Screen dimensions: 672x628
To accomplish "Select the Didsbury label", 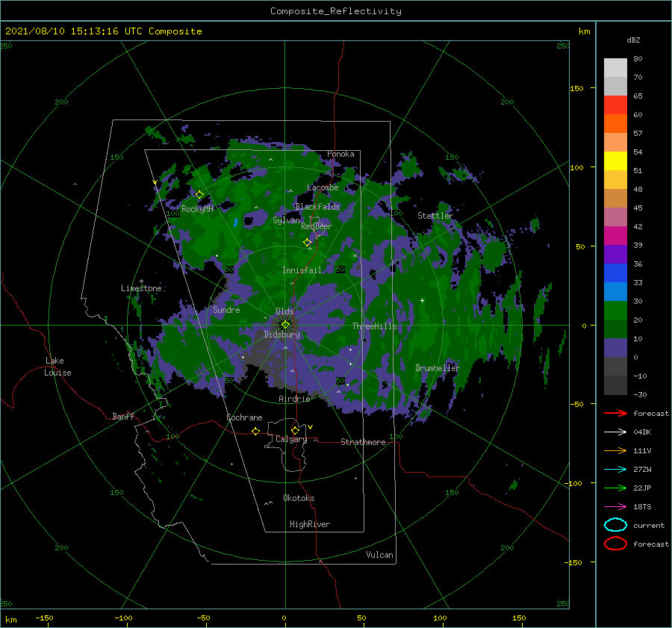I will [x=282, y=335].
